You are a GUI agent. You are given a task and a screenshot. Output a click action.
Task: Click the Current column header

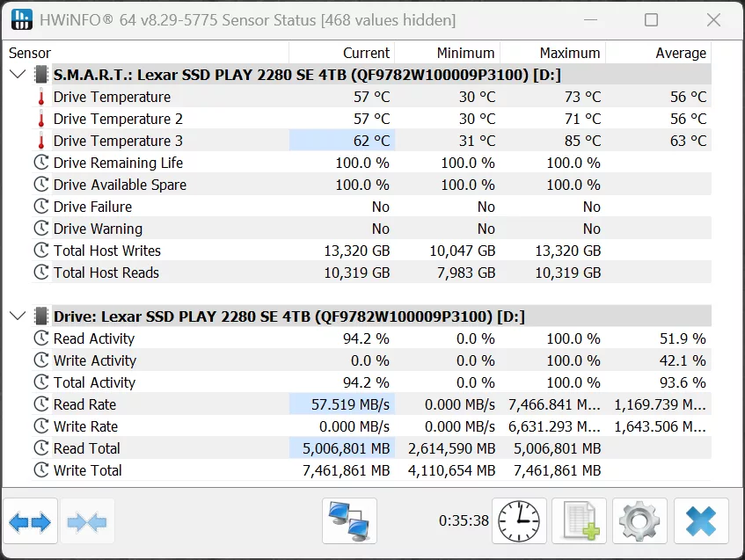coord(341,53)
